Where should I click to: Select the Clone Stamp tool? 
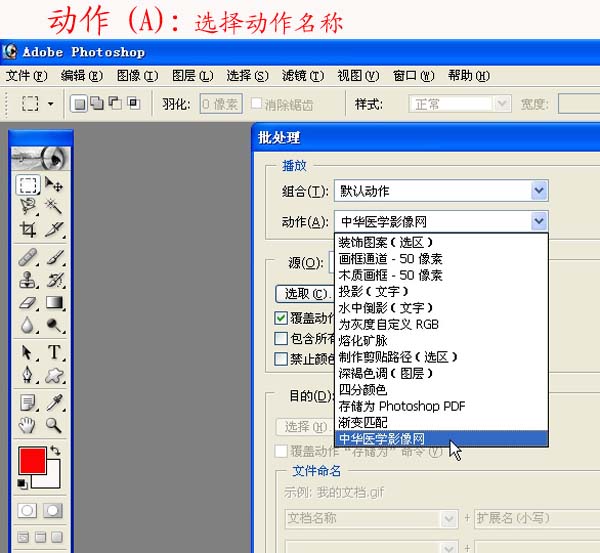(x=28, y=279)
